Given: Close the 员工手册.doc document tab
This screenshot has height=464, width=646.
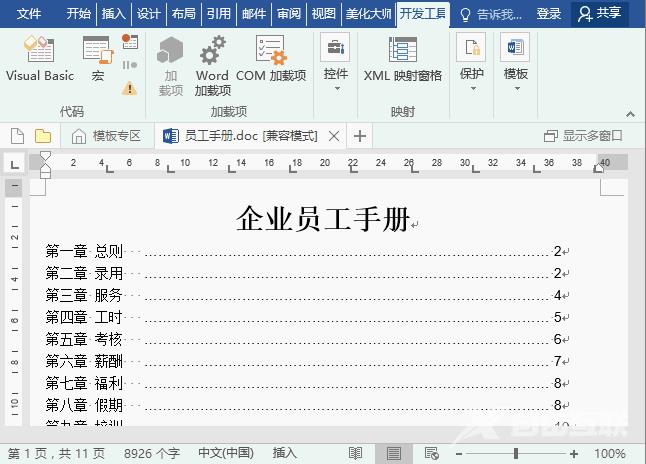Looking at the screenshot, I should click(x=334, y=136).
